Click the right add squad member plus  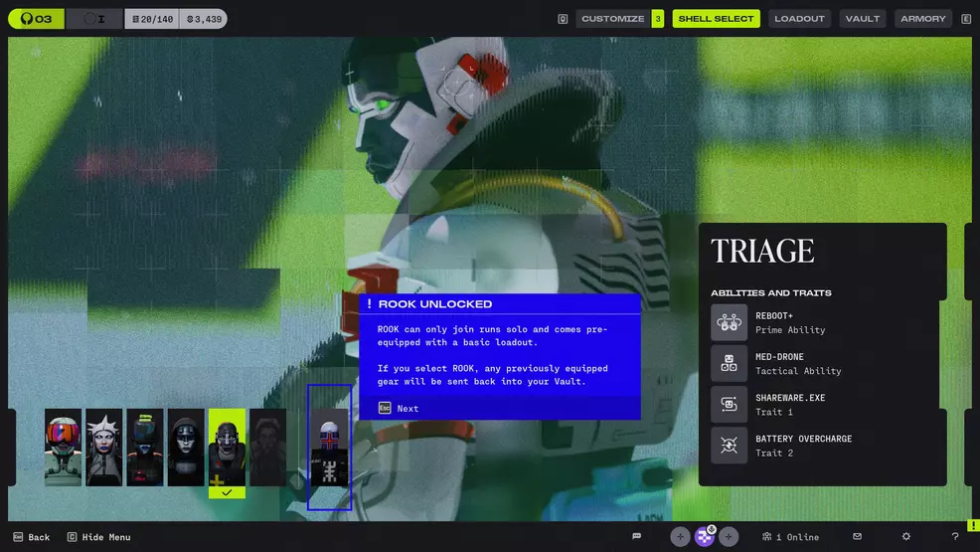point(729,536)
